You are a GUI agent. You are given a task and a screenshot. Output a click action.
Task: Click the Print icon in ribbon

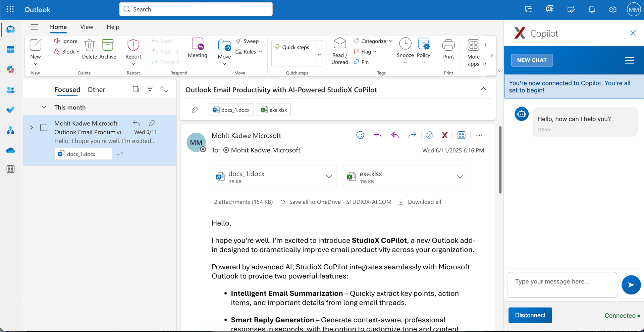(x=448, y=46)
